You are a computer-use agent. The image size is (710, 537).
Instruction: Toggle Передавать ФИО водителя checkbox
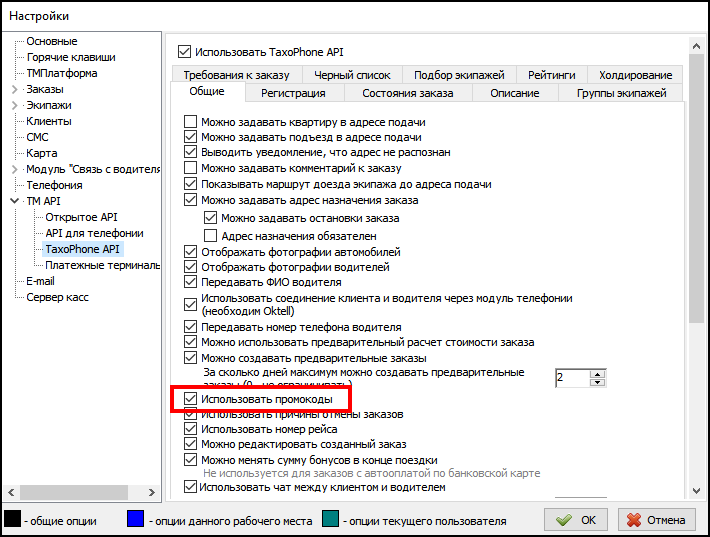click(190, 282)
